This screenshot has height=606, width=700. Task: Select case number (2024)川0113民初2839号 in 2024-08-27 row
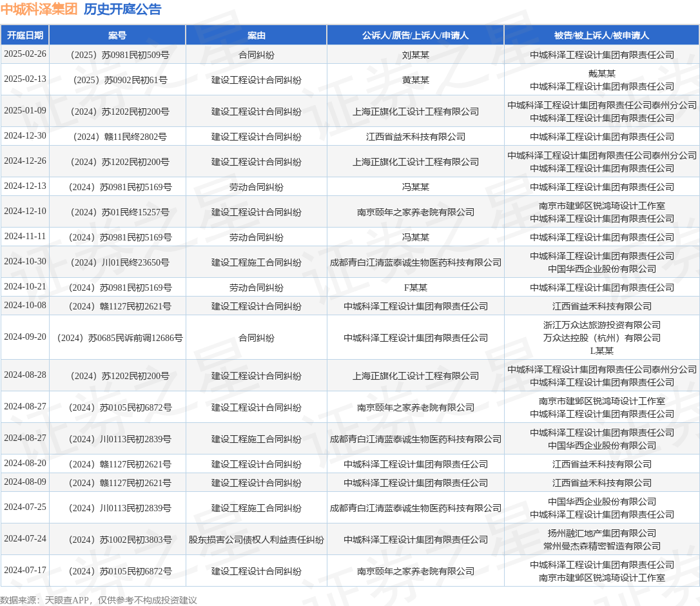pos(120,440)
